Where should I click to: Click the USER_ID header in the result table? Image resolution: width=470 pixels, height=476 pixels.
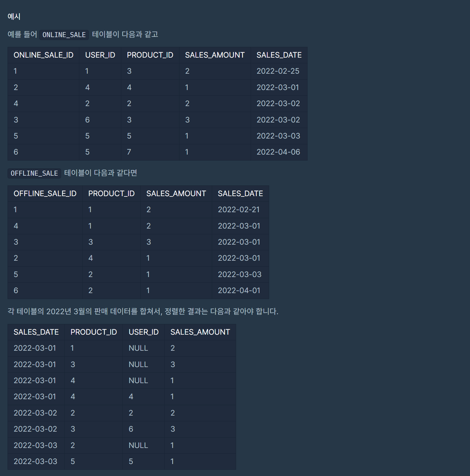144,332
